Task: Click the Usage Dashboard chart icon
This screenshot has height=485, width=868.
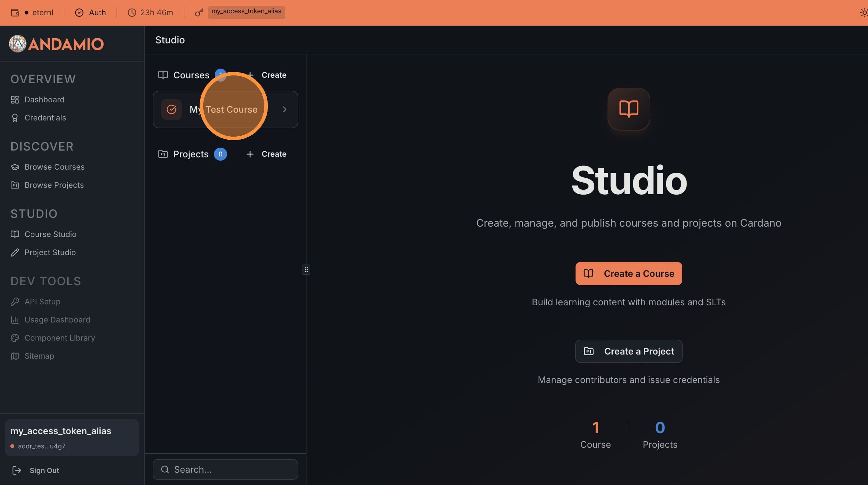Action: pos(15,320)
